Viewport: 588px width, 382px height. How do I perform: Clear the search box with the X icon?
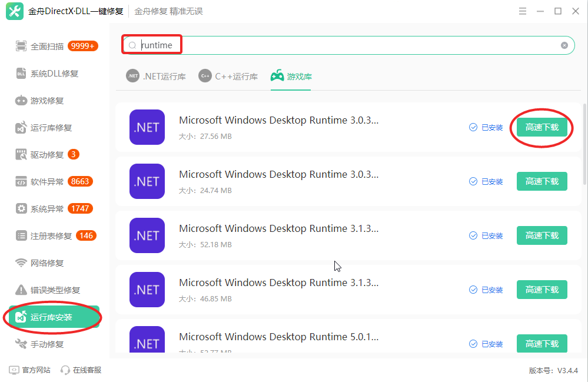(564, 45)
